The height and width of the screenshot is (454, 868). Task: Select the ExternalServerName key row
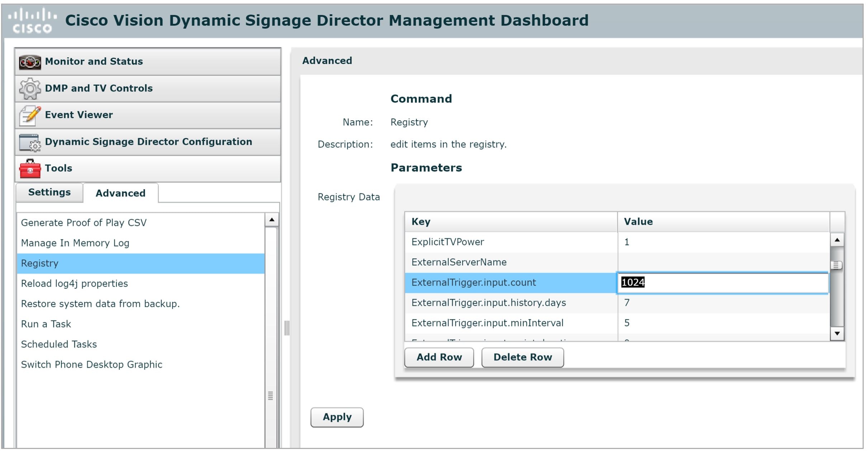[511, 262]
